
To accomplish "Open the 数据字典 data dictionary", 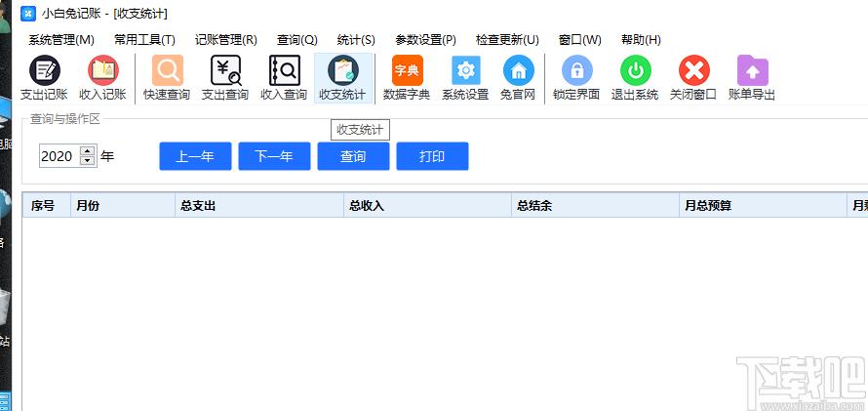I will [x=407, y=78].
